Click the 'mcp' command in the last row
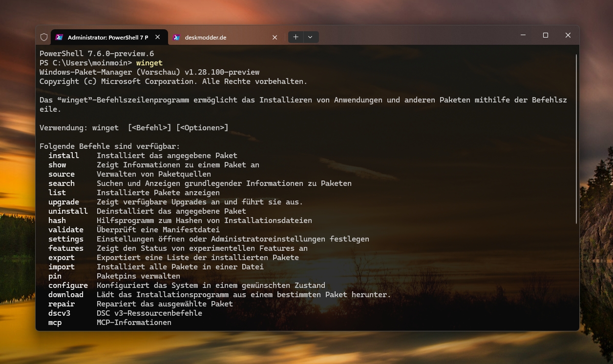Viewport: 613px width, 364px height. pos(55,323)
